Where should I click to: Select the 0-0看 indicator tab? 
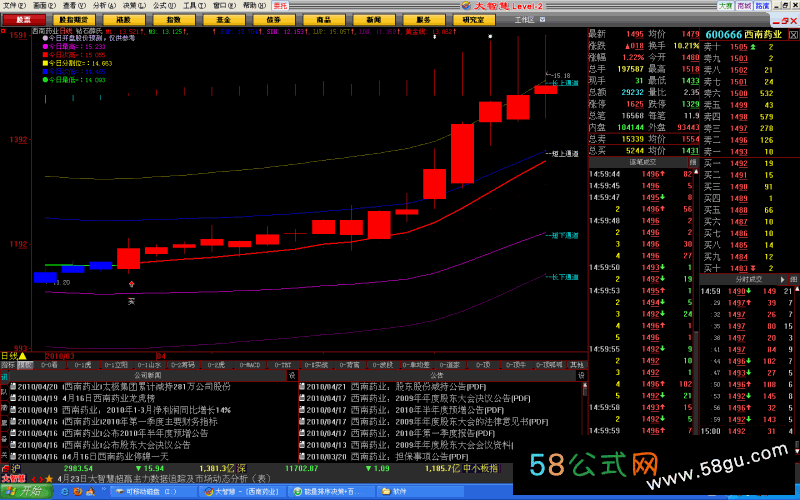pyautogui.click(x=49, y=365)
